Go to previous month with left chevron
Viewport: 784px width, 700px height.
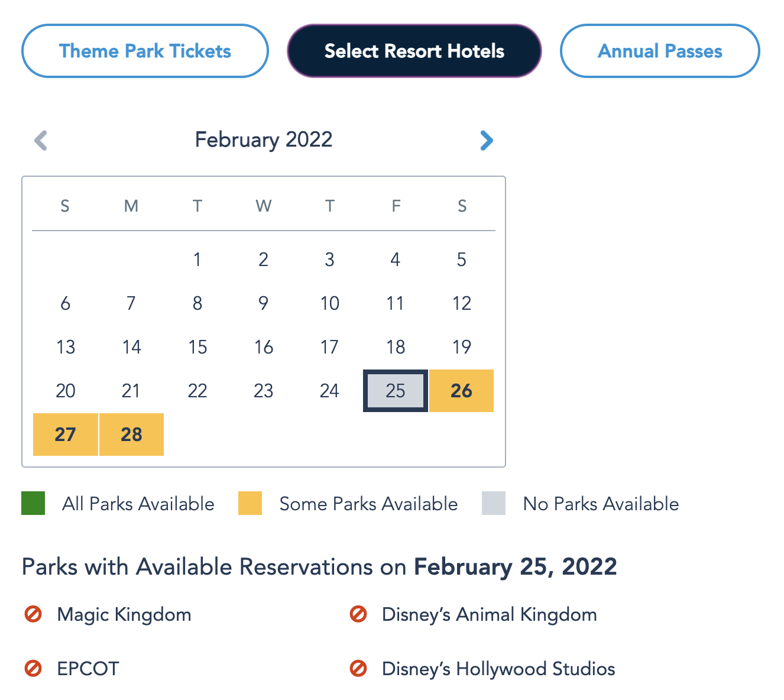tap(41, 140)
